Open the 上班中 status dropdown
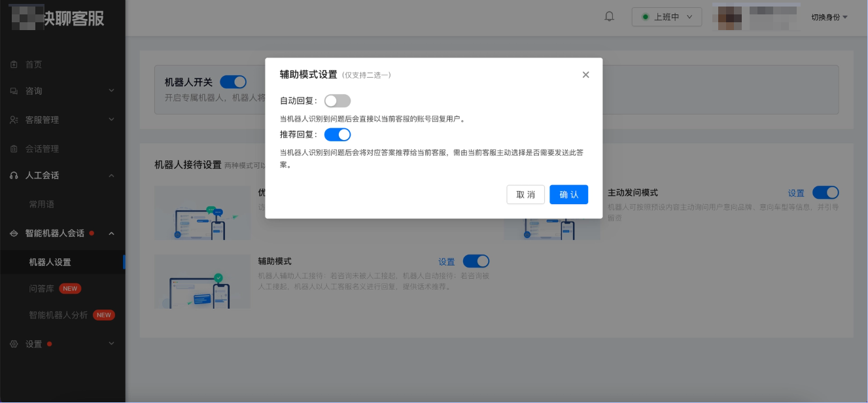 [666, 16]
